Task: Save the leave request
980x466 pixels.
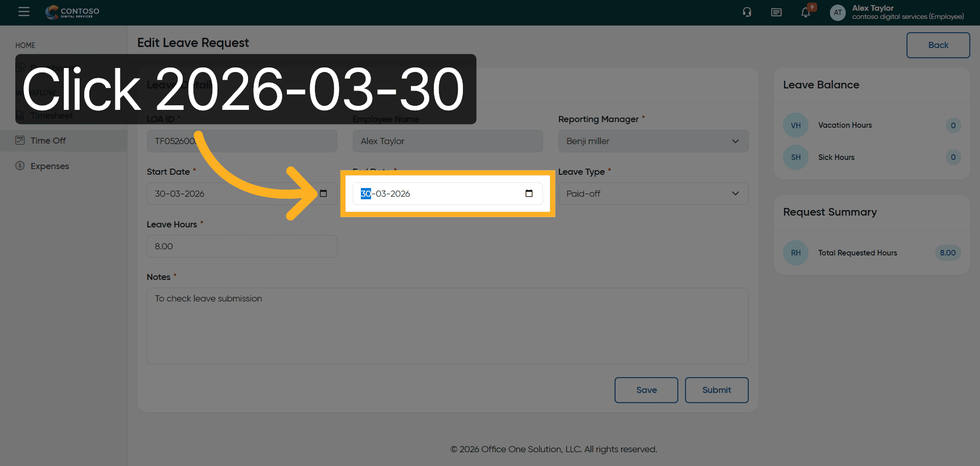Action: tap(646, 390)
